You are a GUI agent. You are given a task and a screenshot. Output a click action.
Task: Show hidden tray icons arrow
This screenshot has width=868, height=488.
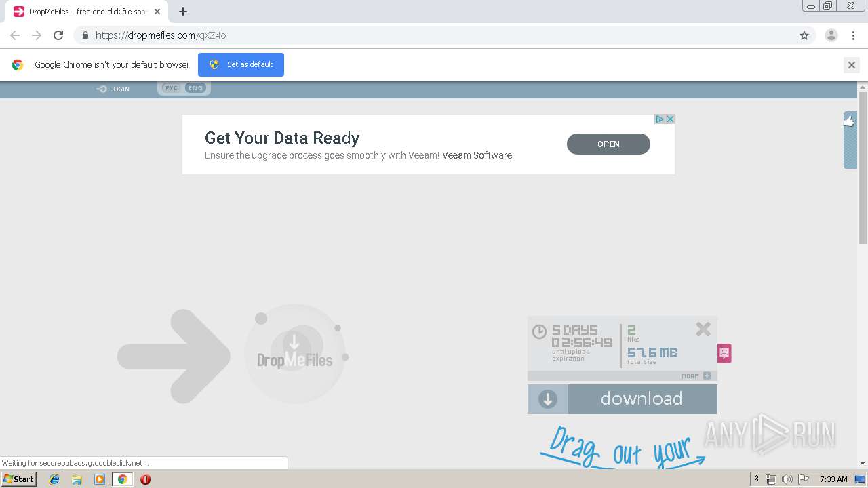coord(756,479)
